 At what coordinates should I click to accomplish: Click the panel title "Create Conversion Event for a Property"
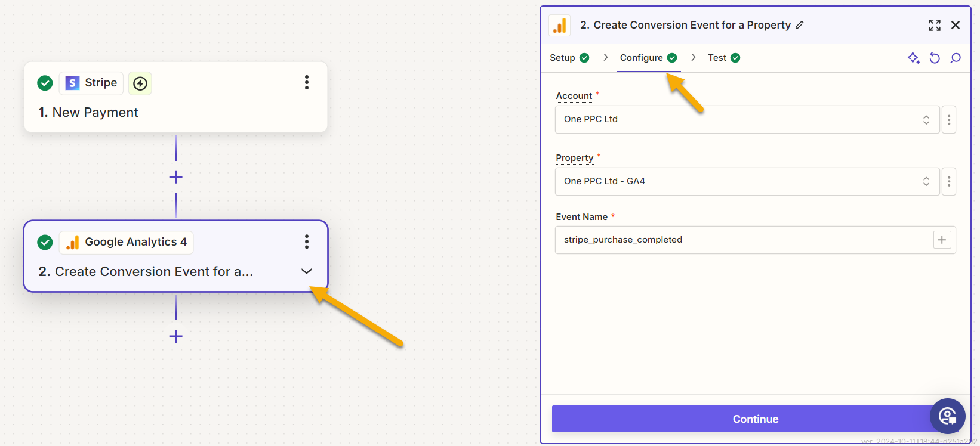coord(692,25)
